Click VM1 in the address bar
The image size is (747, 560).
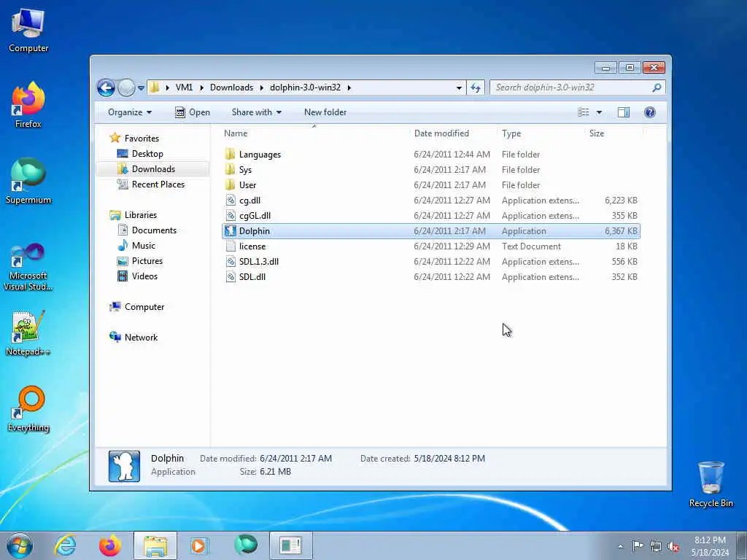click(184, 87)
